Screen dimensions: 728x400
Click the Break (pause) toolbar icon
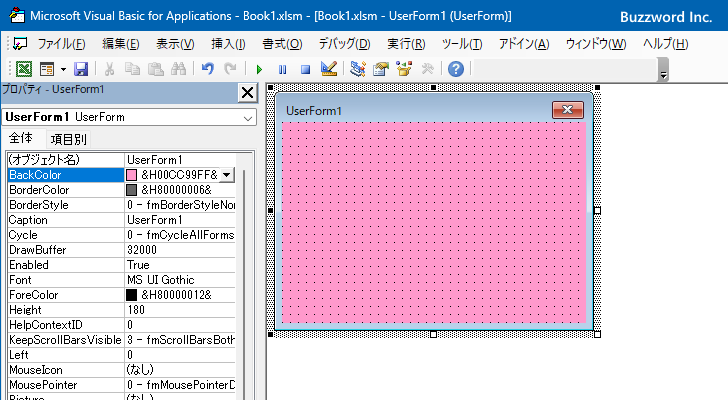[x=282, y=69]
